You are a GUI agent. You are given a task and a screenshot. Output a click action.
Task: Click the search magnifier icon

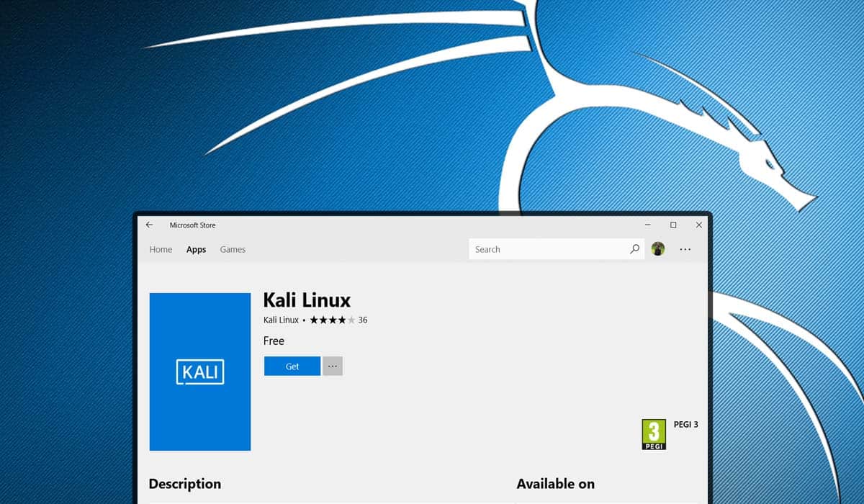pos(634,249)
